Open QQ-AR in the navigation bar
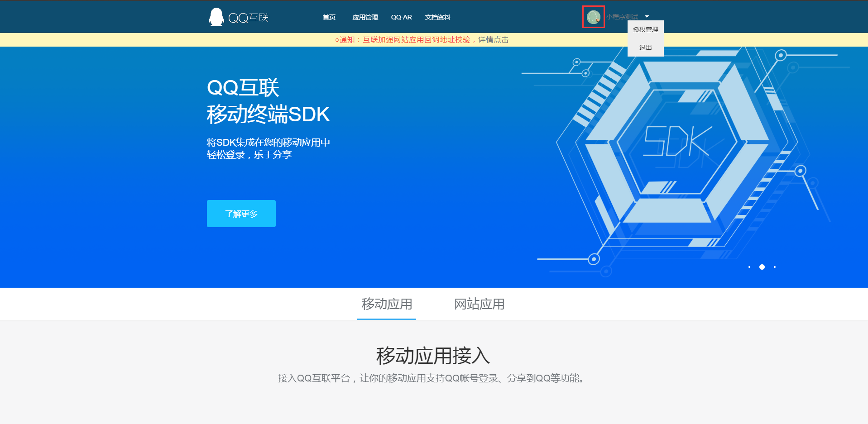This screenshot has width=868, height=424. [402, 17]
